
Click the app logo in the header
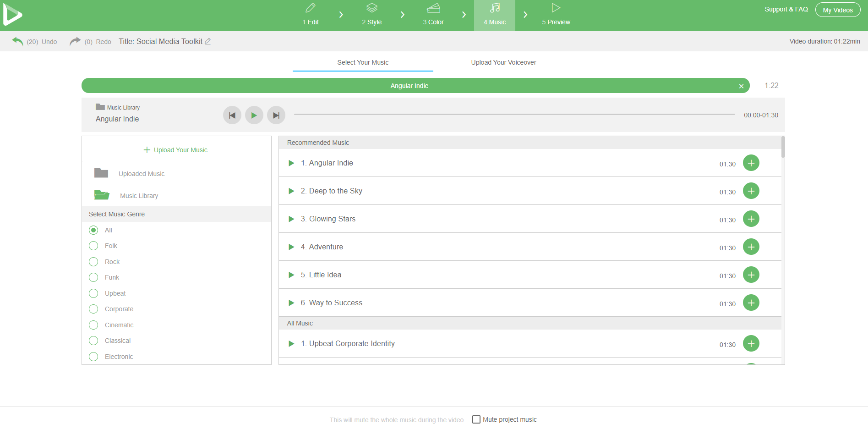pos(12,15)
